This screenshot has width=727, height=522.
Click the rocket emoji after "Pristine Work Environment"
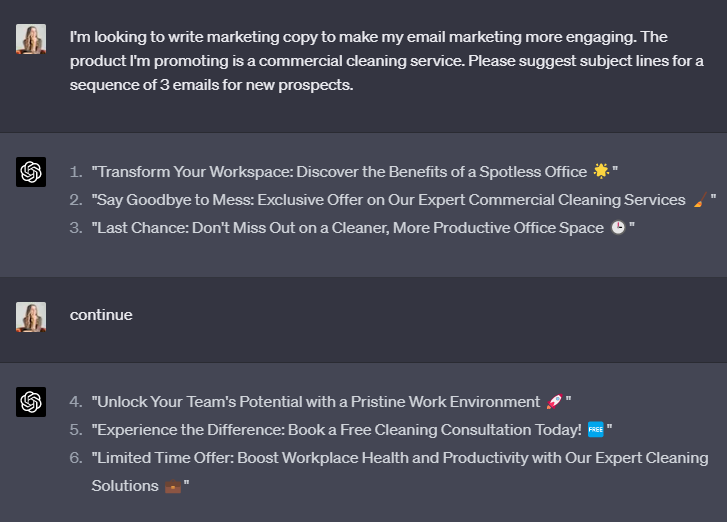click(x=555, y=402)
